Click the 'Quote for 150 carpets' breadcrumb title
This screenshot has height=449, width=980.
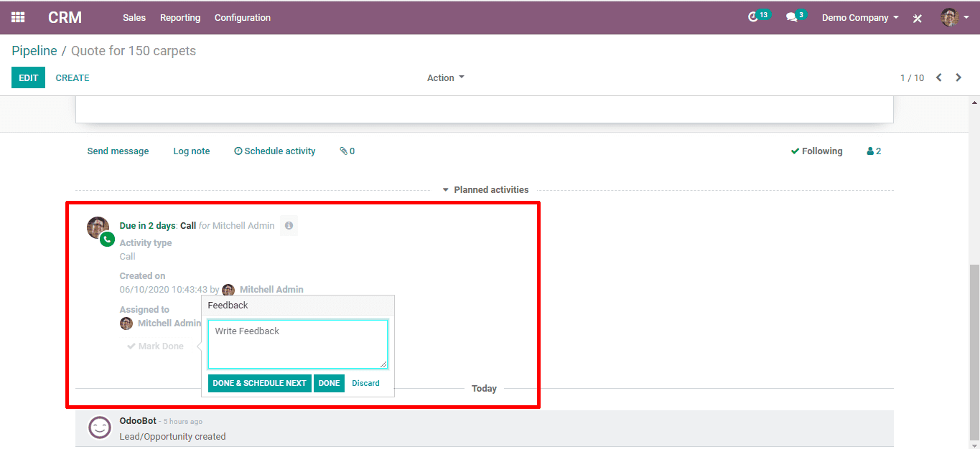(134, 51)
